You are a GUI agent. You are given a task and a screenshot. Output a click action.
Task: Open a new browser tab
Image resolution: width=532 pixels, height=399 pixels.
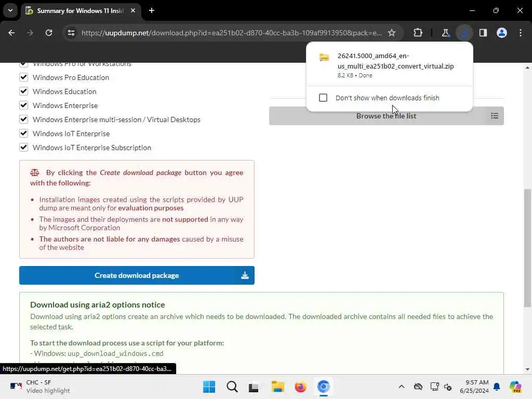click(x=152, y=10)
